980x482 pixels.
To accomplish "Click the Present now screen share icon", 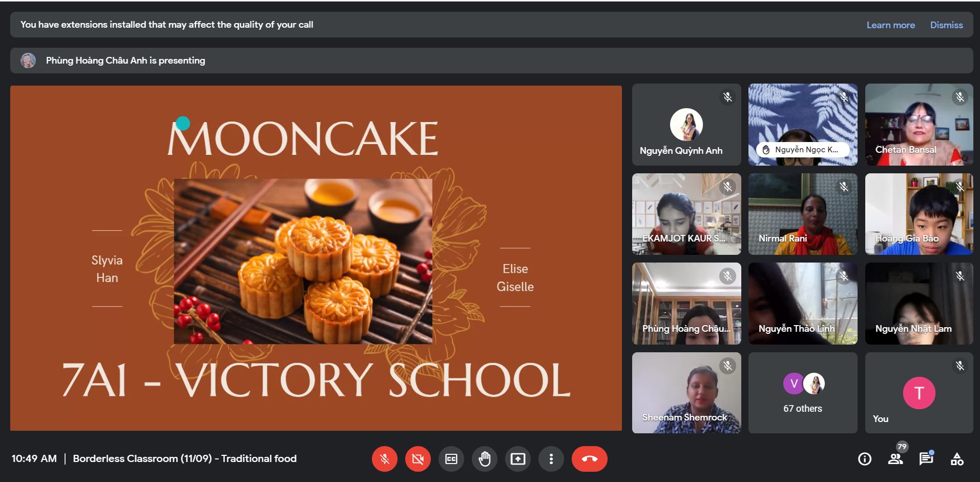I will pyautogui.click(x=518, y=459).
